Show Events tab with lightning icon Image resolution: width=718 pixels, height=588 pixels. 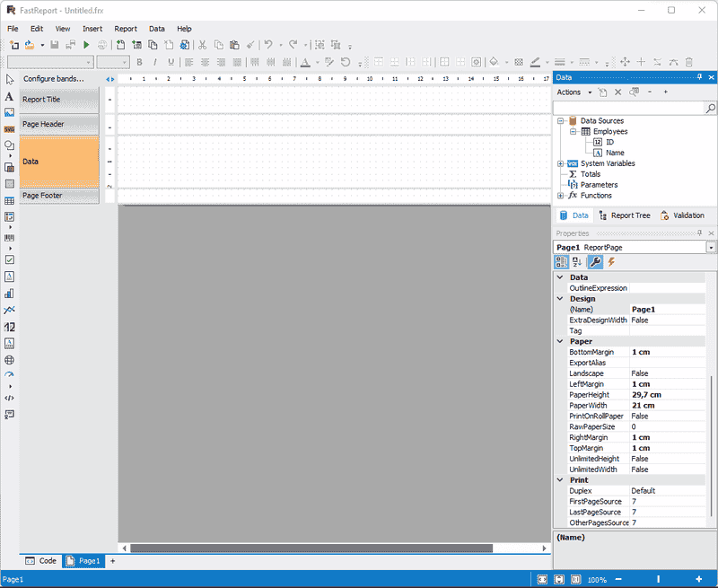(611, 262)
